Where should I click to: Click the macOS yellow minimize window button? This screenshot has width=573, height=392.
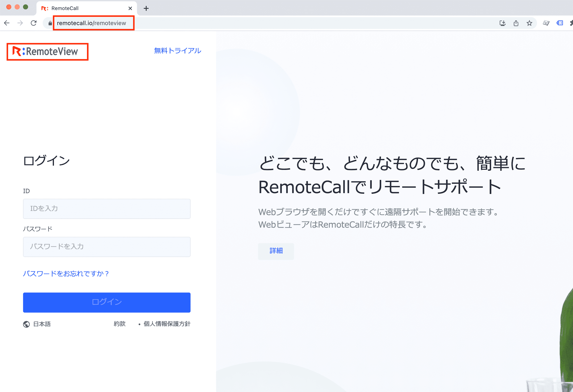[17, 7]
